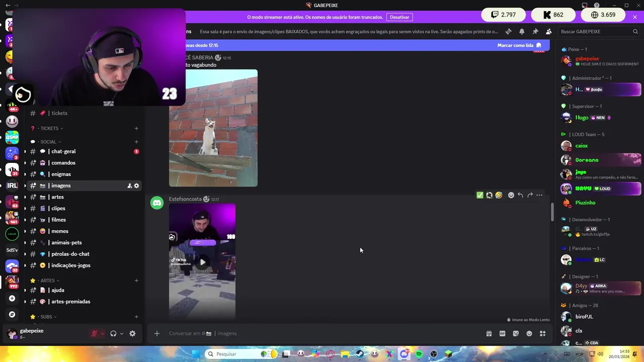The image size is (644, 362).
Task: Open user settings gear
Action: pyautogui.click(x=132, y=333)
